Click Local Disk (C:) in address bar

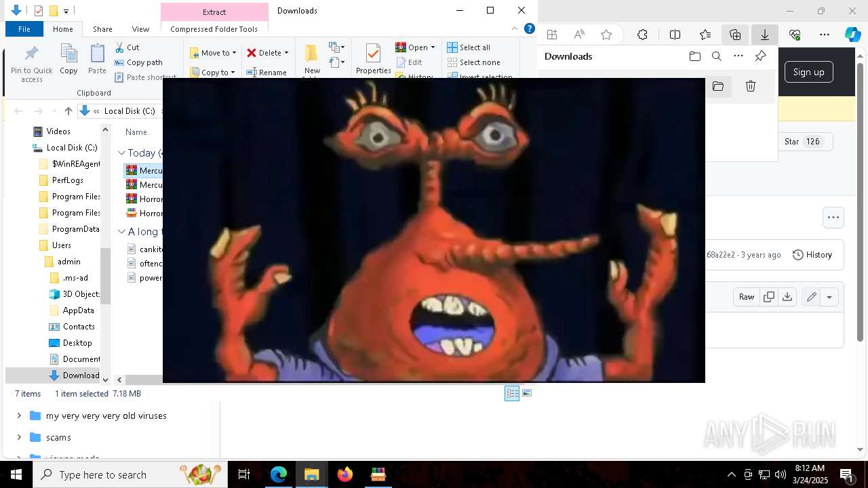[130, 111]
